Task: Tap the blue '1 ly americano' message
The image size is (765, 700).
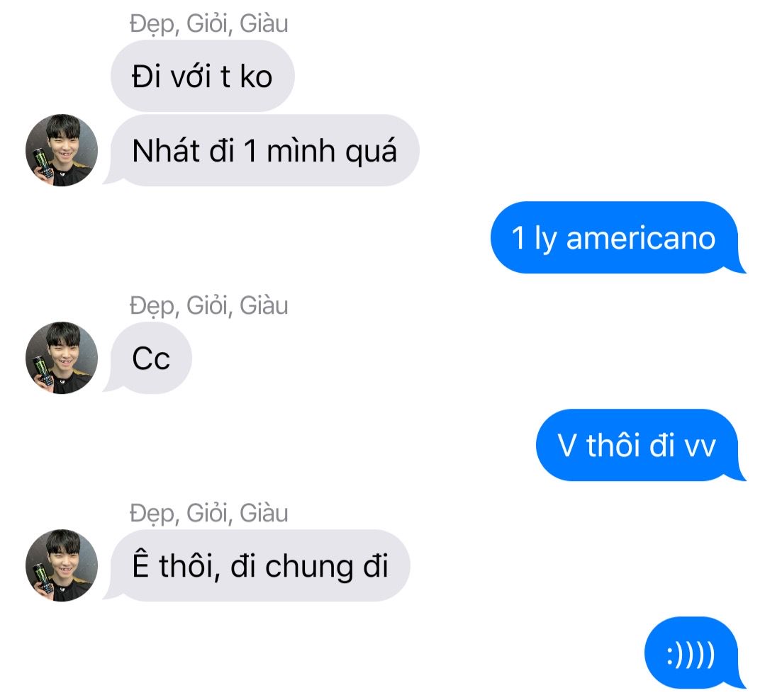Action: (x=618, y=237)
